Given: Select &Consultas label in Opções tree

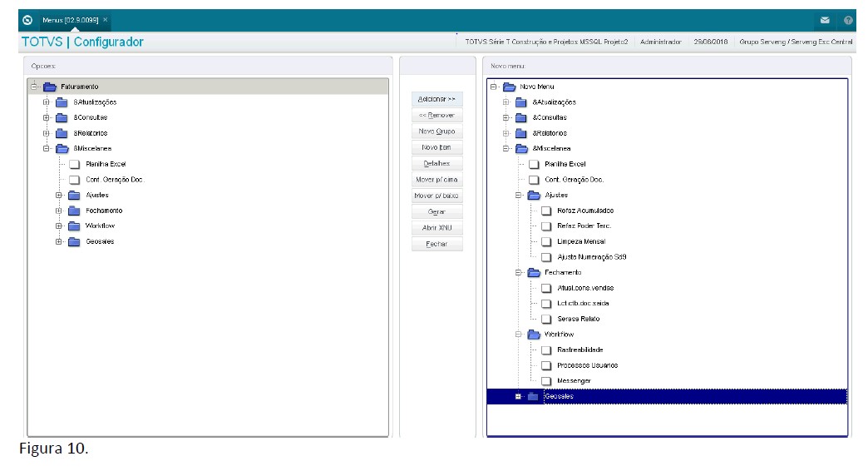Looking at the screenshot, I should point(91,117).
